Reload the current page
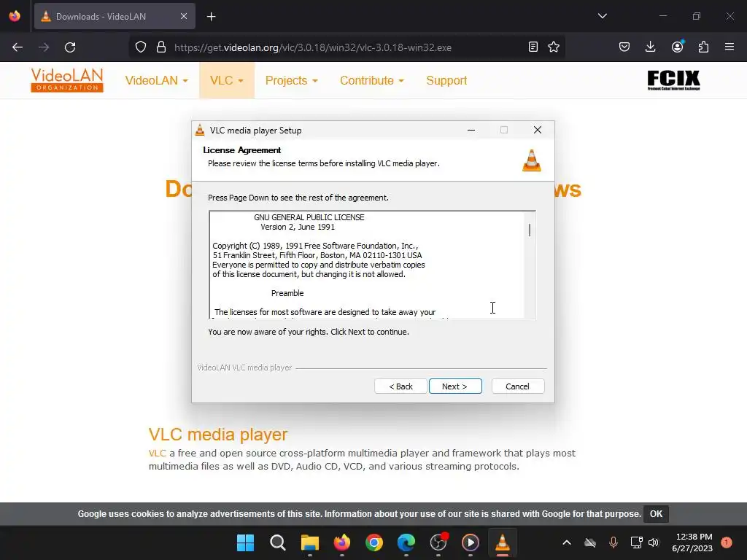 (70, 47)
